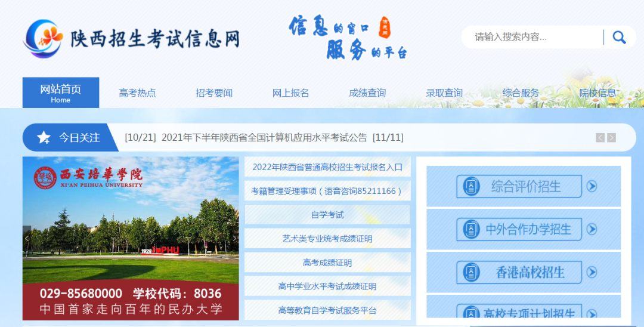Image resolution: width=644 pixels, height=327 pixels.
Task: Click the site logo emblem
Action: [x=43, y=39]
